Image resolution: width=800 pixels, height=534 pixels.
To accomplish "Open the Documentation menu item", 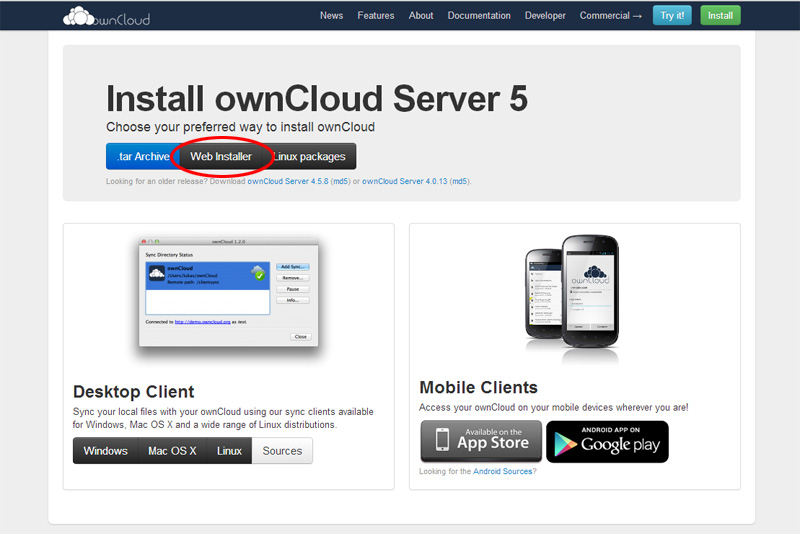I will pos(479,16).
